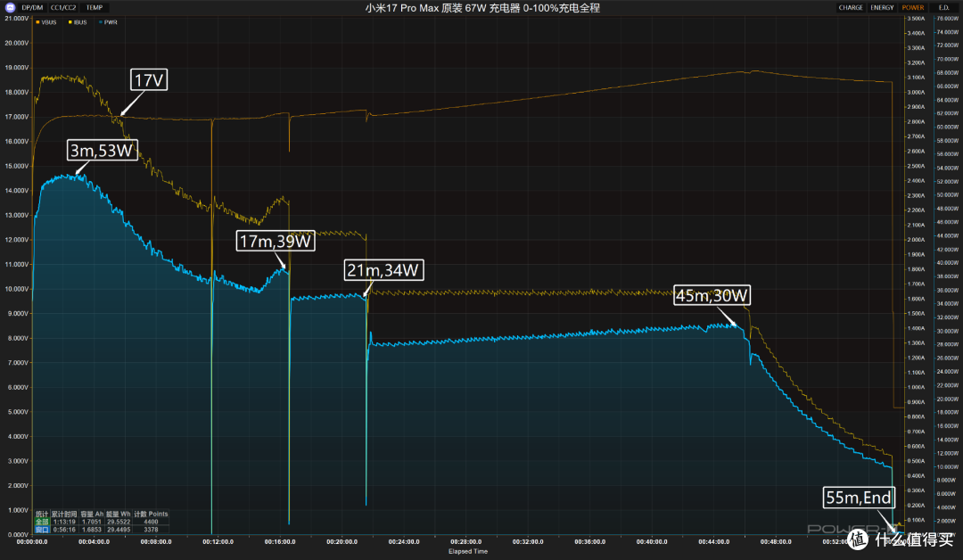Select the highlighted POWER tab
The image size is (963, 560).
pyautogui.click(x=913, y=7)
